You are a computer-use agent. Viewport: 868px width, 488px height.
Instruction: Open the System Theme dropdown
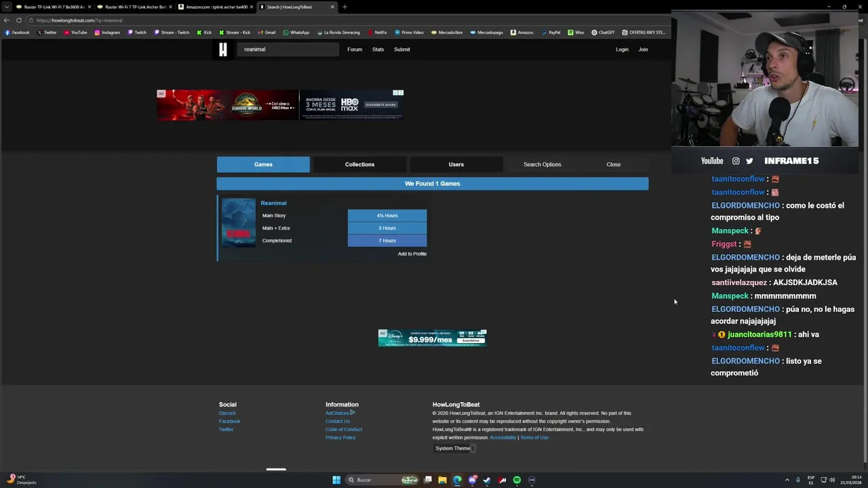454,448
